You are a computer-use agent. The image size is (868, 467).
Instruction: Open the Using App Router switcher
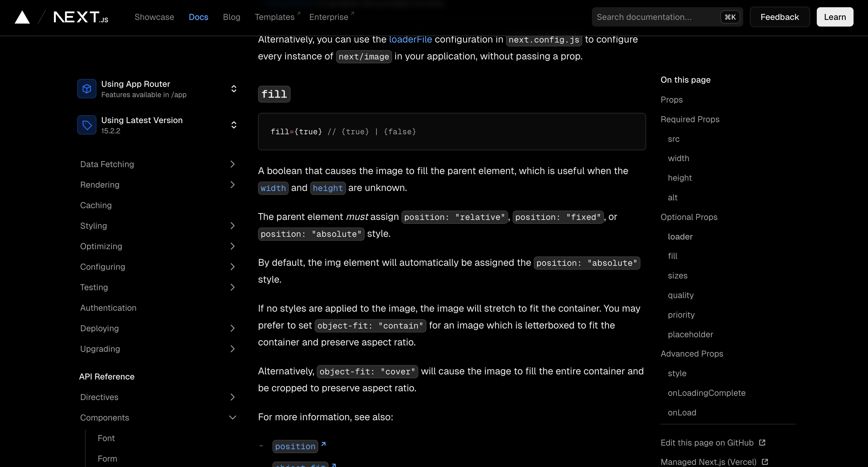[234, 89]
